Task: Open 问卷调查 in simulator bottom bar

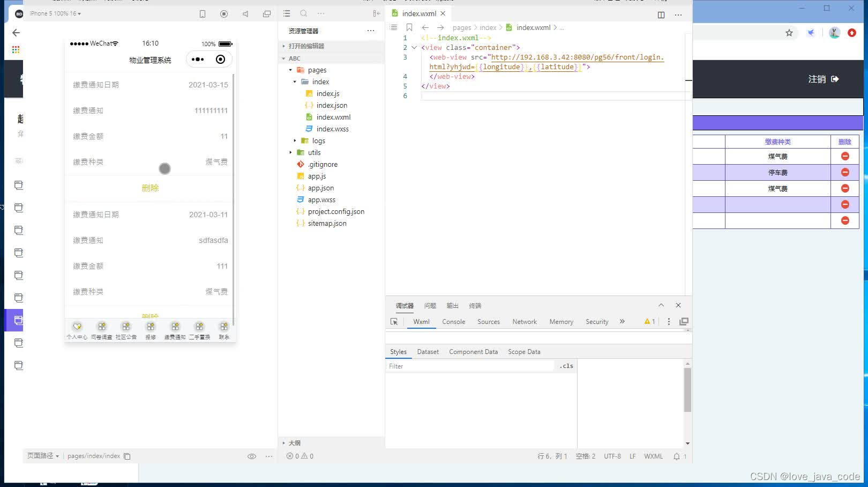Action: (102, 330)
